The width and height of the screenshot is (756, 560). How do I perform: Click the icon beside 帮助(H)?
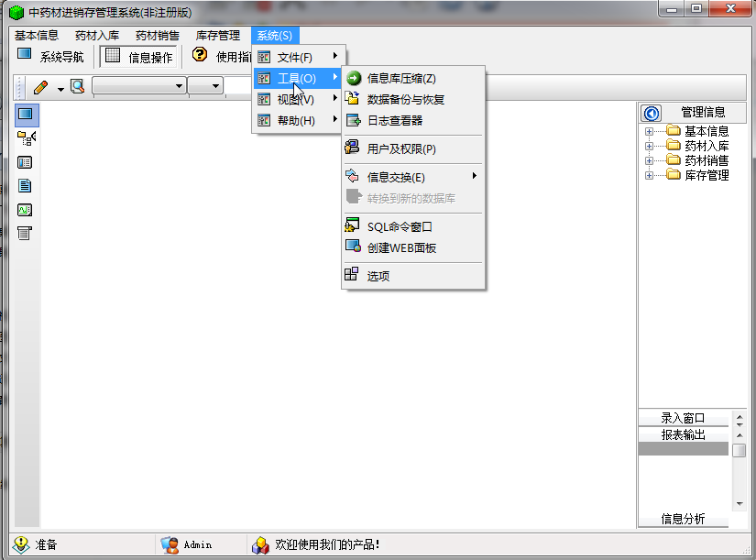tap(264, 120)
